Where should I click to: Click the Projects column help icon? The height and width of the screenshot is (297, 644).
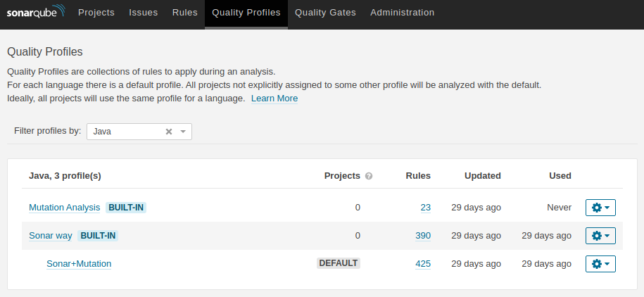click(x=369, y=176)
